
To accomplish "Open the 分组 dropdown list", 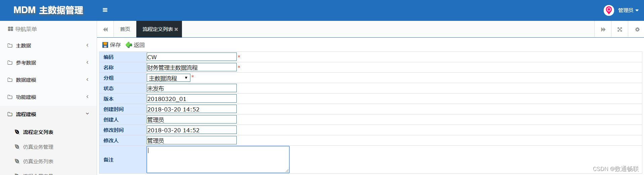I will (x=169, y=78).
